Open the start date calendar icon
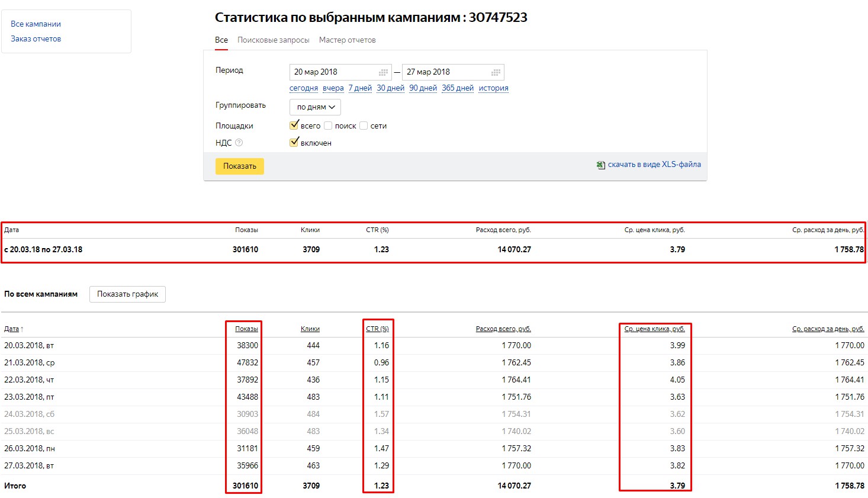This screenshot has height=498, width=868. click(383, 72)
